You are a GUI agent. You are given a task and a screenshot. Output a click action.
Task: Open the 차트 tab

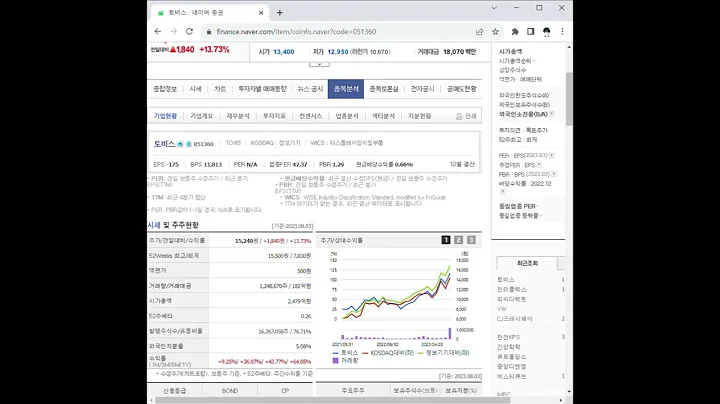click(x=220, y=89)
